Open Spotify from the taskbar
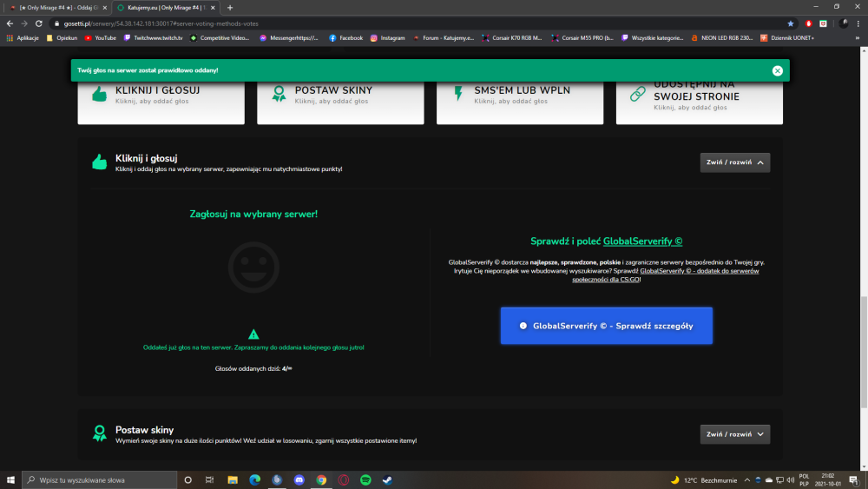 [x=365, y=480]
